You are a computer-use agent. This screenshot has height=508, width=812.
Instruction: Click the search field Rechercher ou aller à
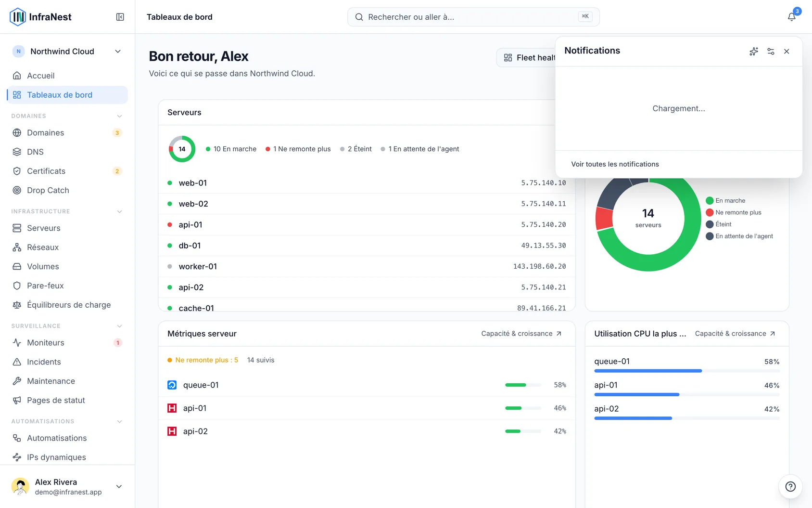tap(473, 17)
